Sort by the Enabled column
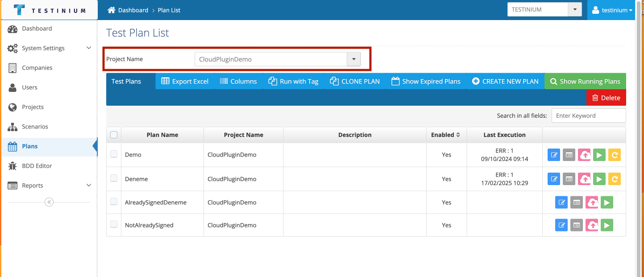This screenshot has width=644, height=277. pyautogui.click(x=446, y=135)
